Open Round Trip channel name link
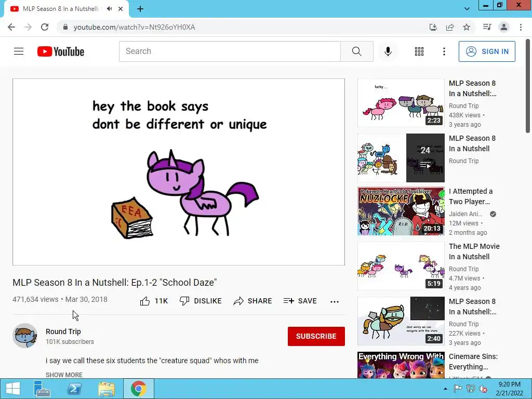 63,331
